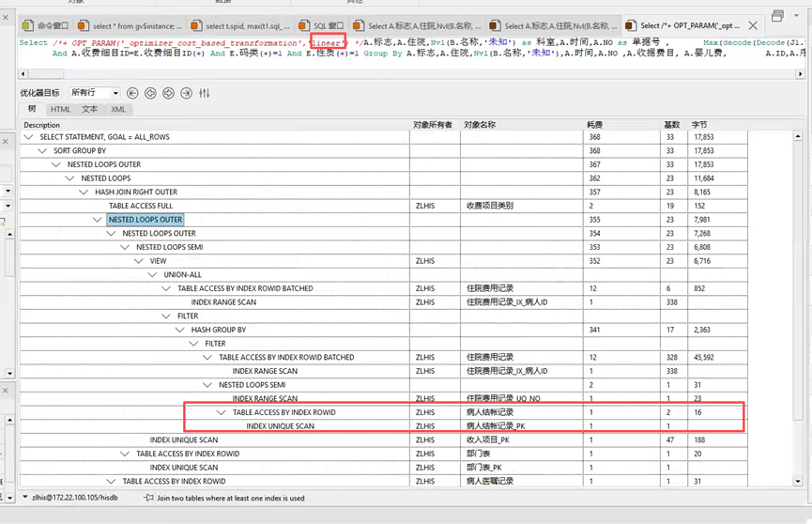
Task: Click the 对象所有者 column header
Action: pos(433,125)
